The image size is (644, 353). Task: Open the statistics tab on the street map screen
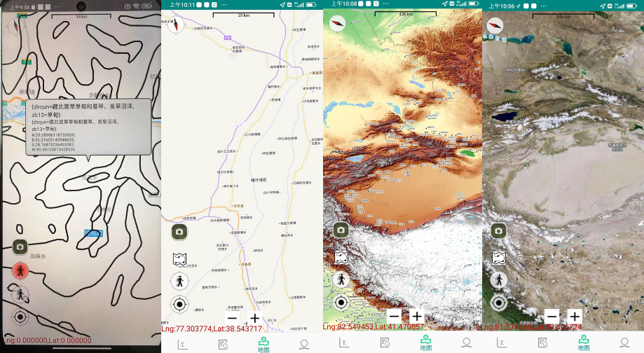[x=182, y=343]
